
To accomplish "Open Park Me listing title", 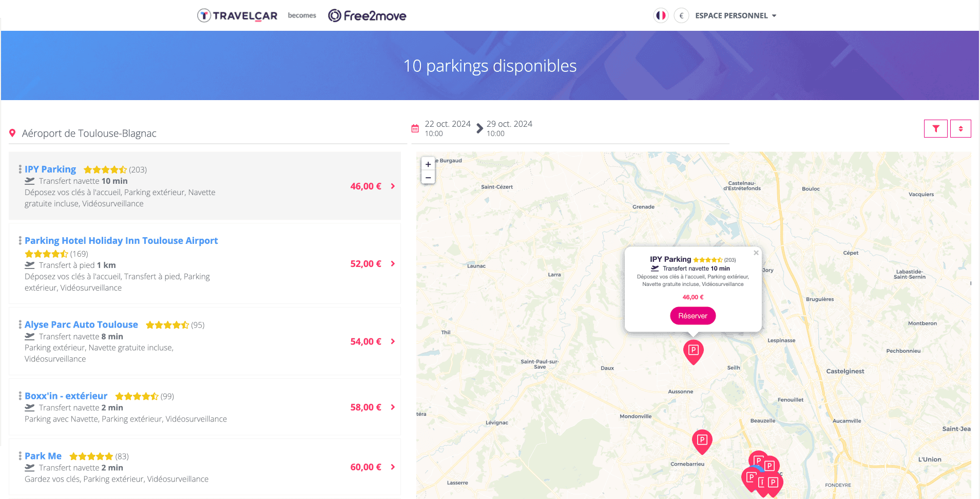I will point(43,456).
